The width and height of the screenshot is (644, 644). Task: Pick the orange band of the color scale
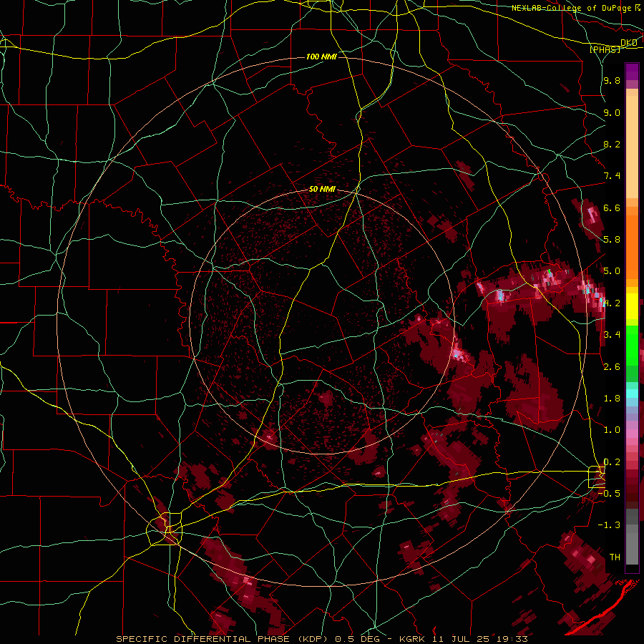point(632,245)
